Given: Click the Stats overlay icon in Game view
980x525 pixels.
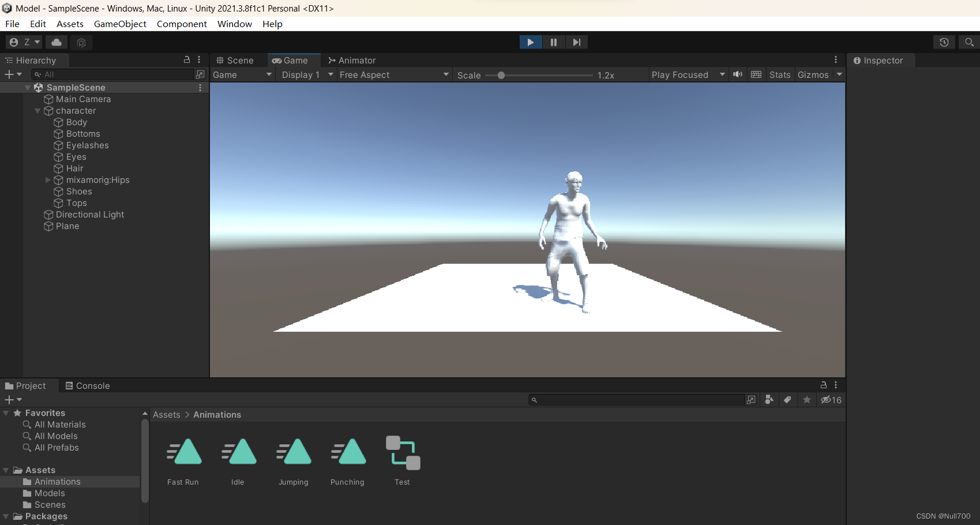Looking at the screenshot, I should pos(779,74).
